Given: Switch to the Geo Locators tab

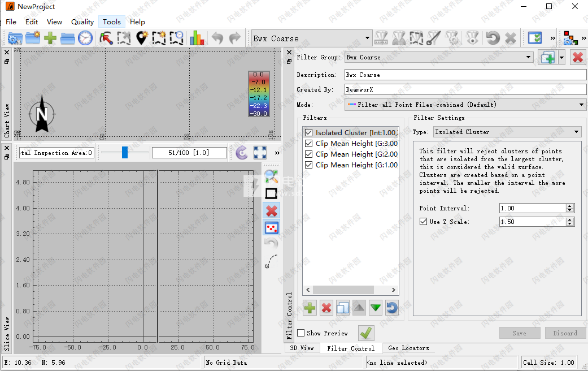Looking at the screenshot, I should click(x=408, y=348).
